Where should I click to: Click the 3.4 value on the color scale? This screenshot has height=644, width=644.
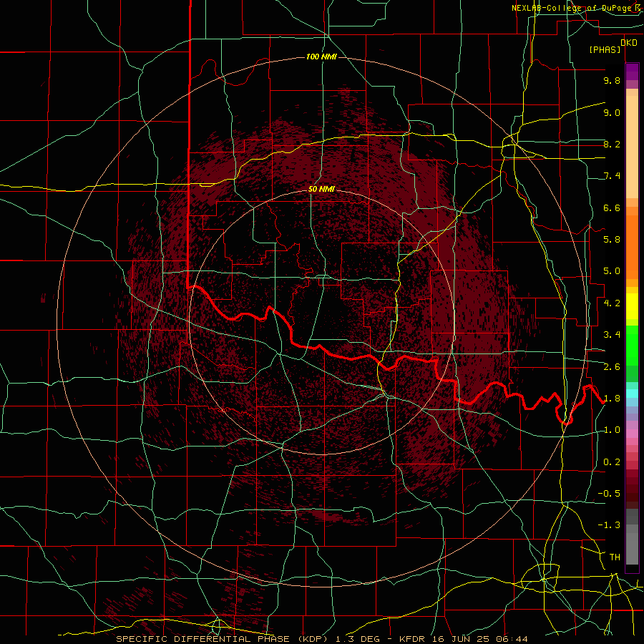click(612, 335)
